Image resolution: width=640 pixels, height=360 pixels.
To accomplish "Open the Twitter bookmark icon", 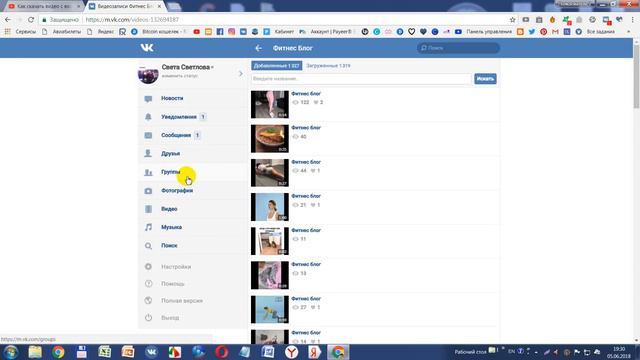I will click(531, 31).
